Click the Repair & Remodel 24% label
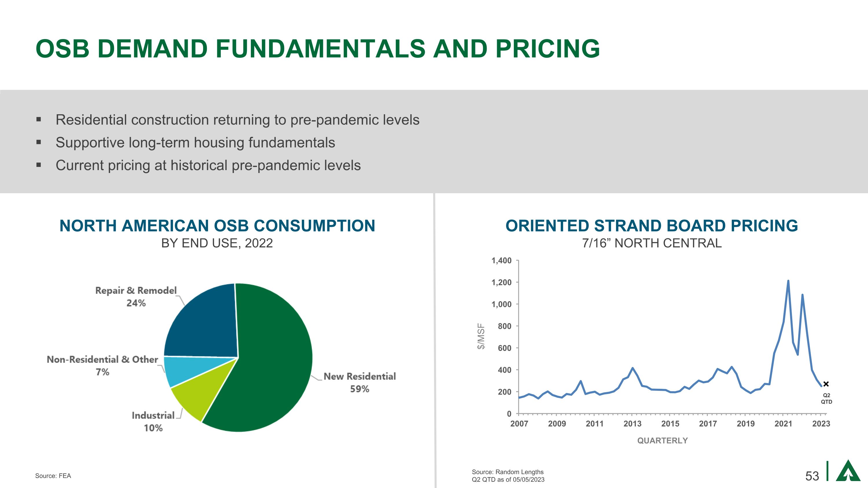Image resolution: width=868 pixels, height=488 pixels. [x=136, y=297]
